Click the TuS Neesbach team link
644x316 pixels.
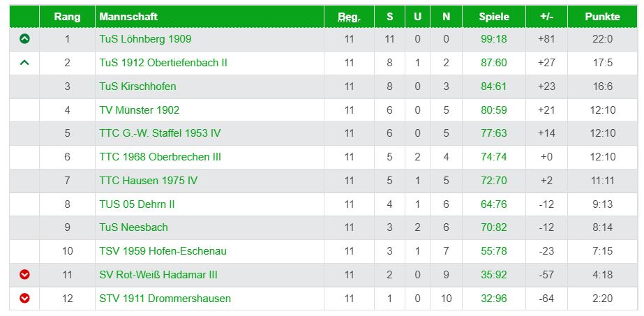point(133,227)
